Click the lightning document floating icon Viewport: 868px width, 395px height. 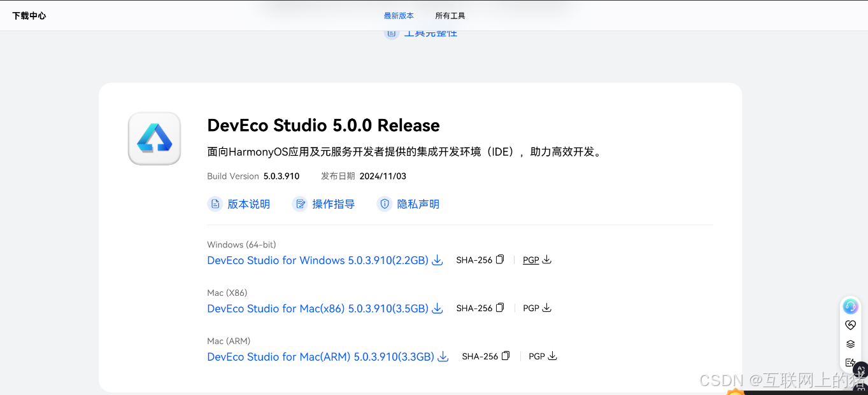pos(850,363)
